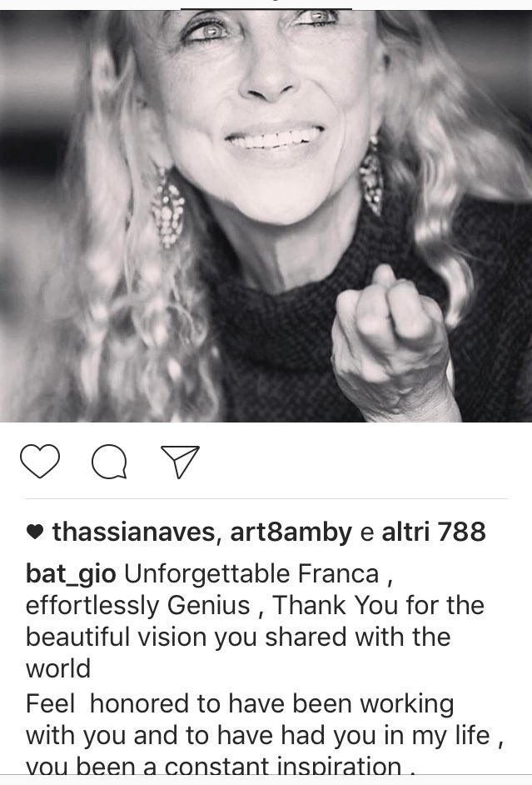Viewport: 532px width, 785px height.
Task: Open art8amby profile from the likes line
Action: (291, 532)
